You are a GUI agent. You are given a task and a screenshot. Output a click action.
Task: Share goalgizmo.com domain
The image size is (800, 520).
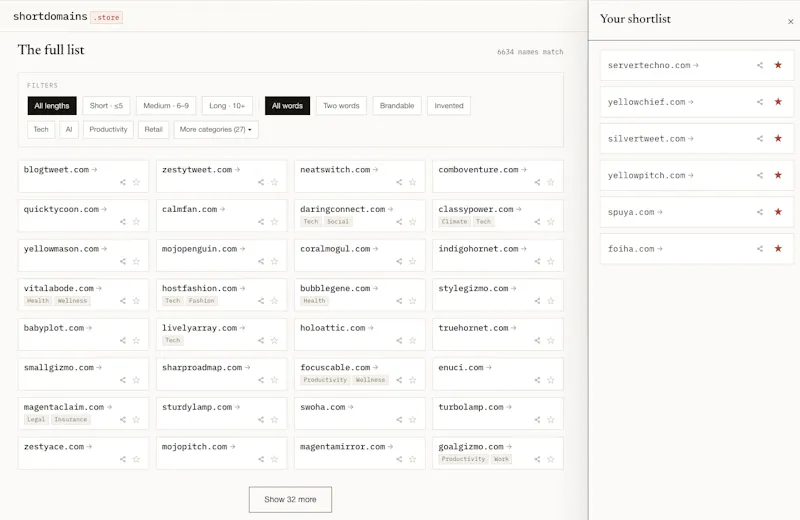(x=537, y=459)
